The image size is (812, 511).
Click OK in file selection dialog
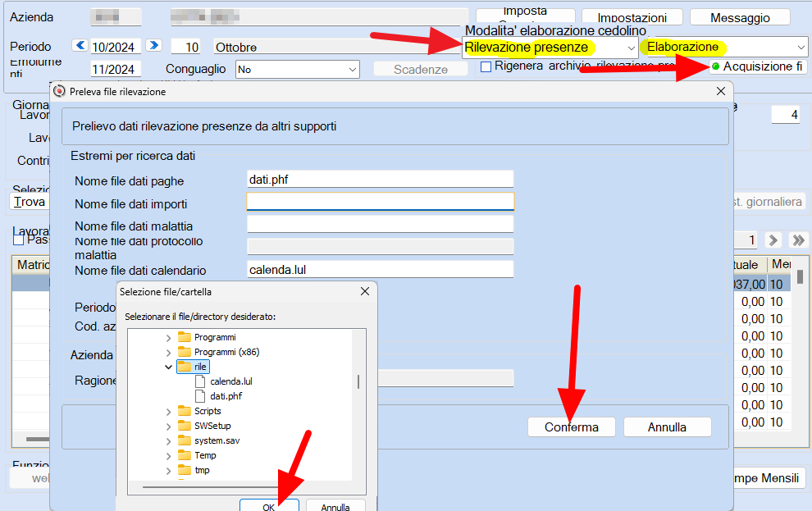pos(269,506)
